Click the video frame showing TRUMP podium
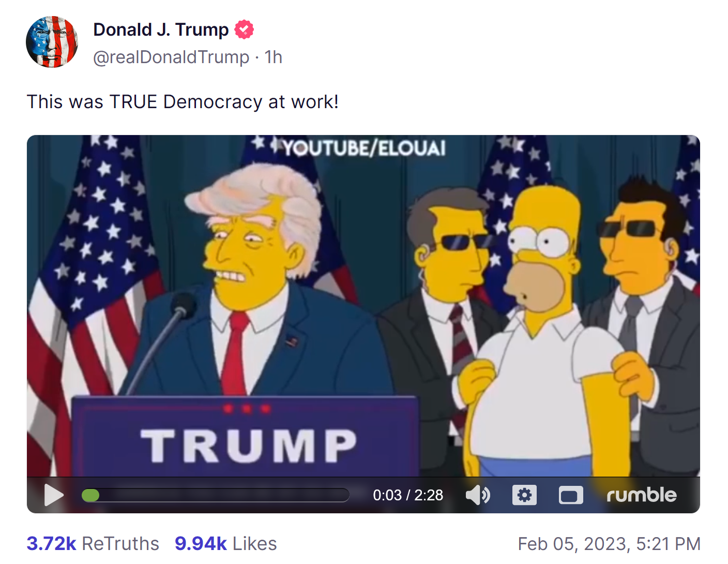The height and width of the screenshot is (564, 728). coord(363,305)
